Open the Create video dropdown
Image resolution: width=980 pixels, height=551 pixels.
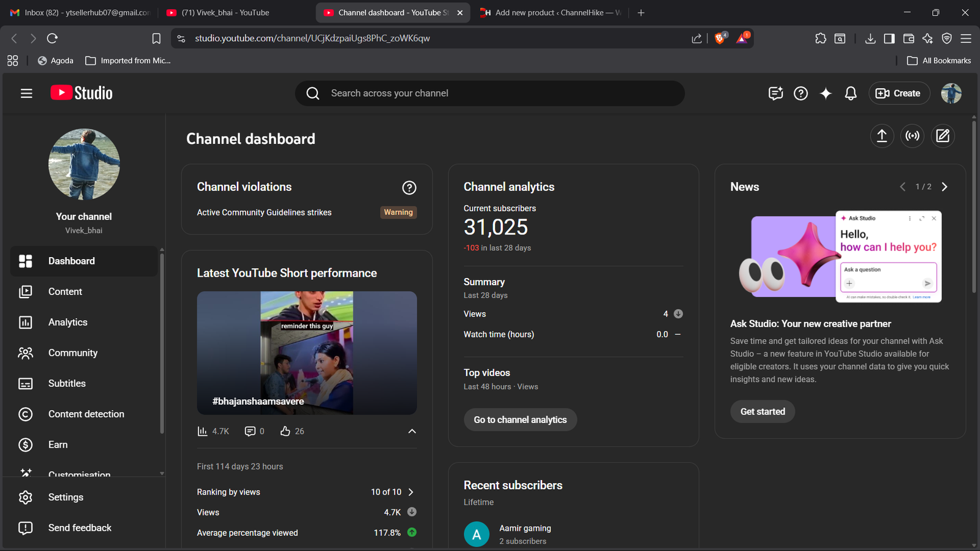tap(899, 93)
